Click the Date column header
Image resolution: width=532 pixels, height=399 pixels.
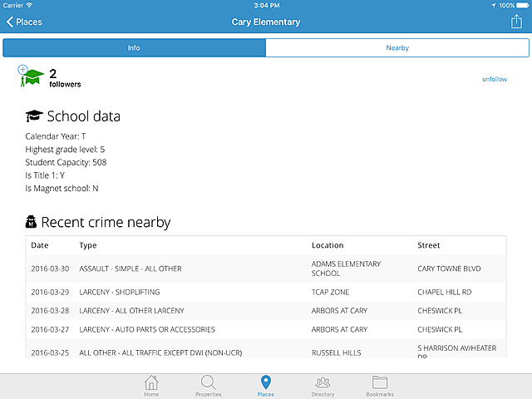pos(40,245)
